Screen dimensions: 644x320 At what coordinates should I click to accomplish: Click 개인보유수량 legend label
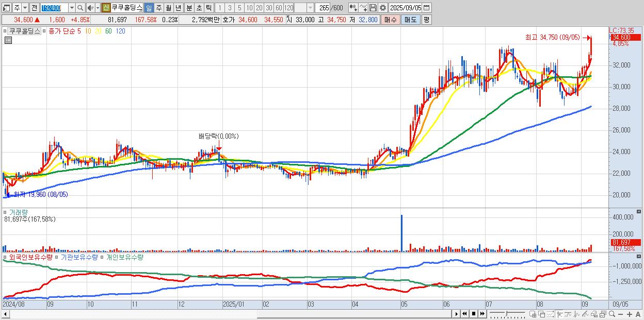[125, 257]
